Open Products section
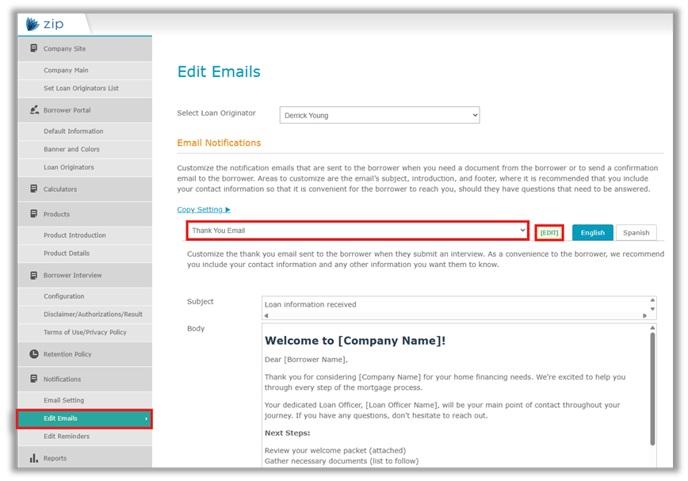Screen dimensions: 688x481 85,214
